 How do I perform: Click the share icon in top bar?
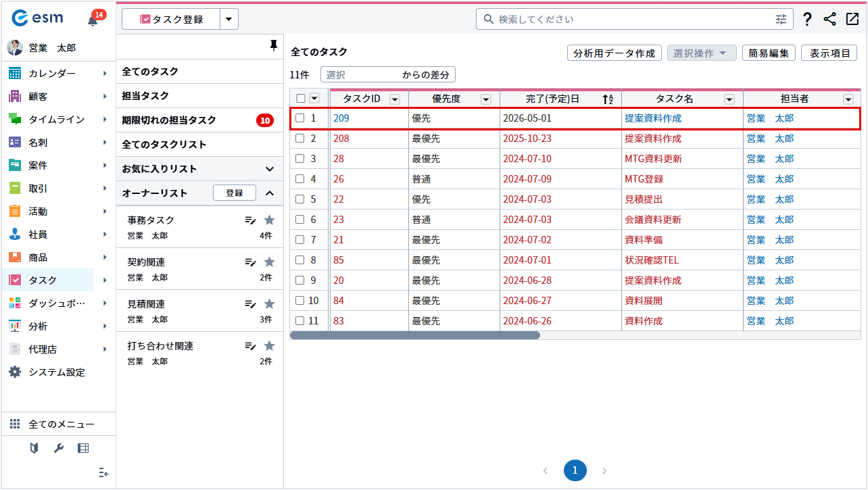[x=830, y=20]
